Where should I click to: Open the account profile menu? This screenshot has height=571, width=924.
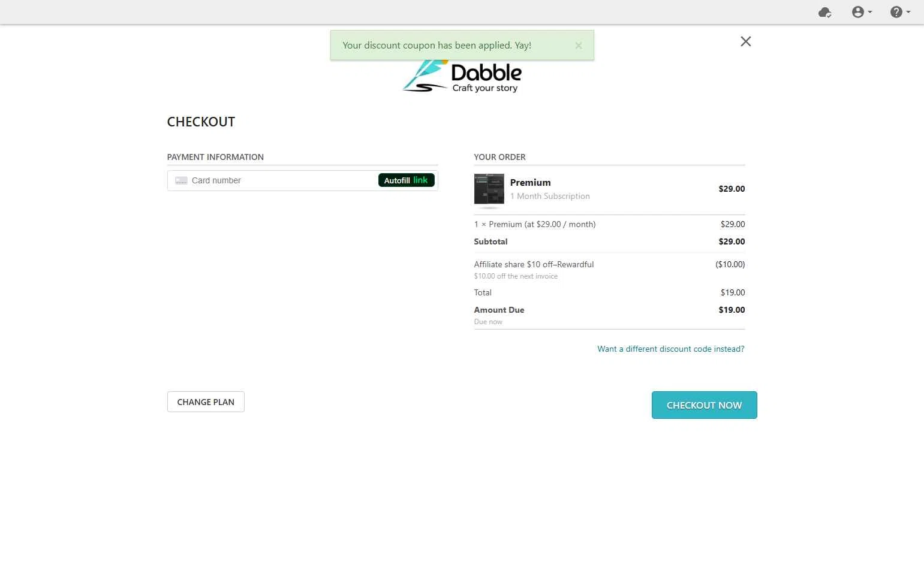(862, 12)
